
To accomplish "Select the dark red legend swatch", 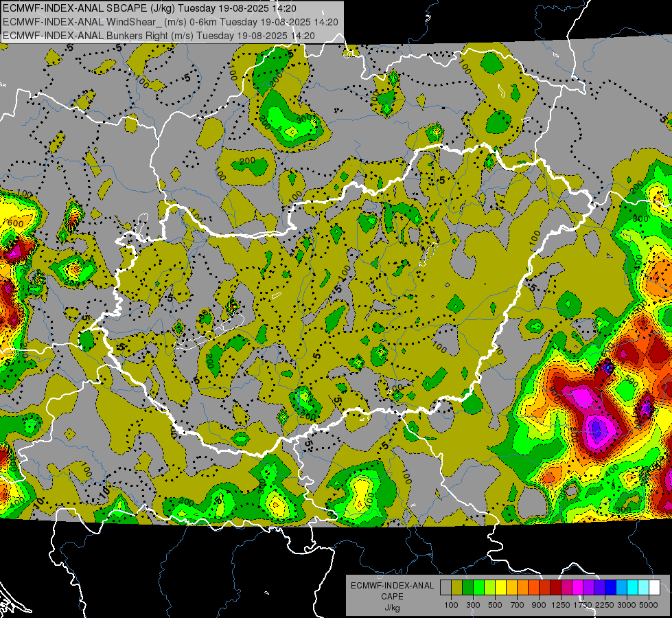I will click(556, 588).
